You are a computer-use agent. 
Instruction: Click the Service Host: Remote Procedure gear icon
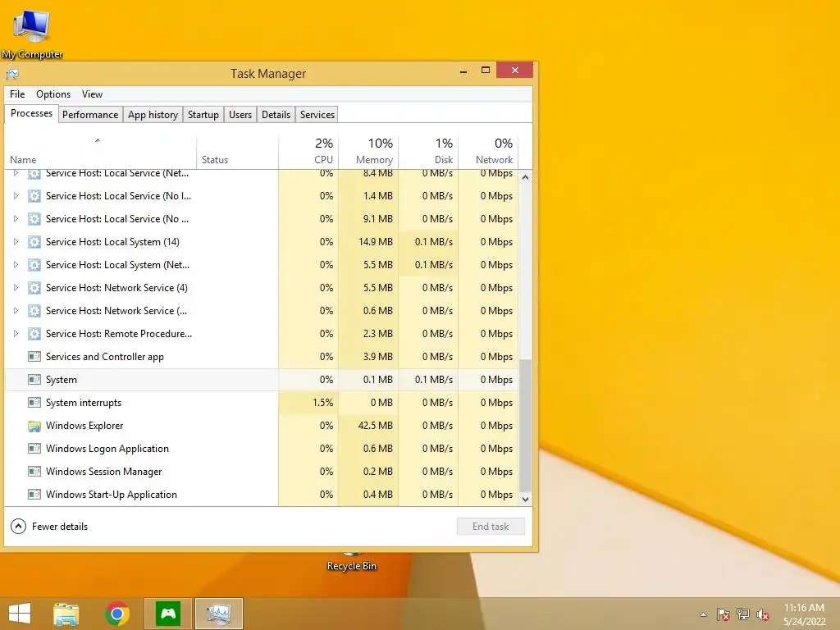(34, 335)
